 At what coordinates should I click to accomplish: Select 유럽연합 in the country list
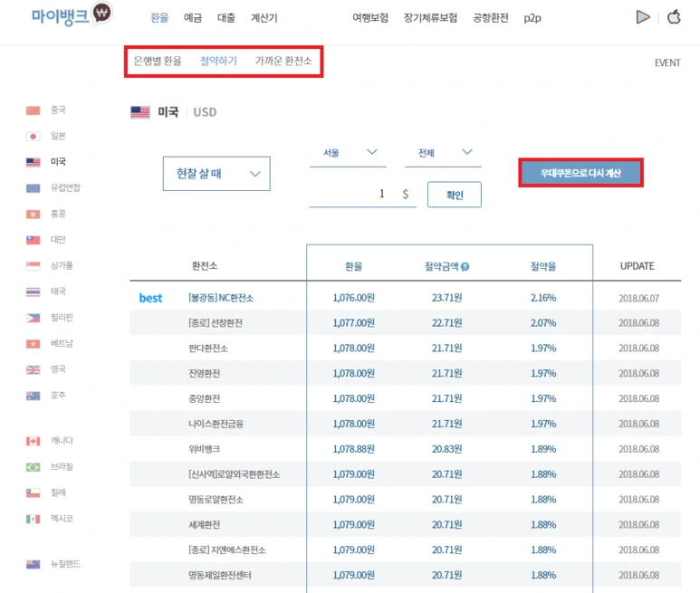(65, 187)
